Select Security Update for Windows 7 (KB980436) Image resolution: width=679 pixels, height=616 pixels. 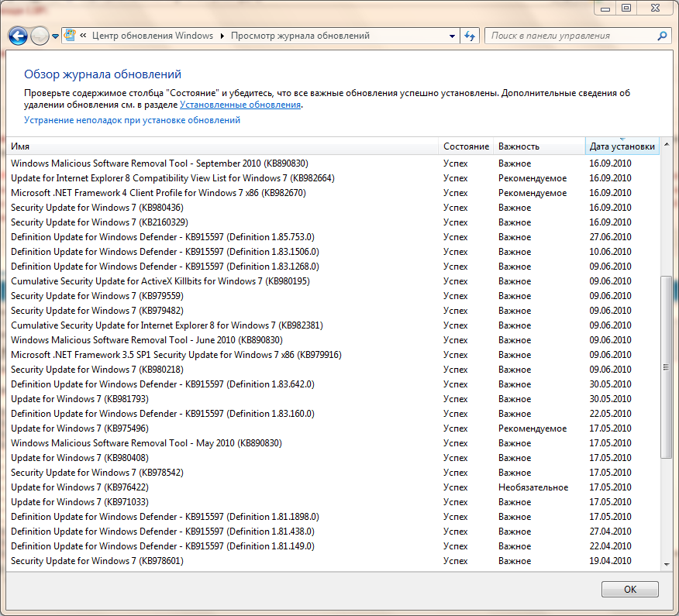point(333,208)
